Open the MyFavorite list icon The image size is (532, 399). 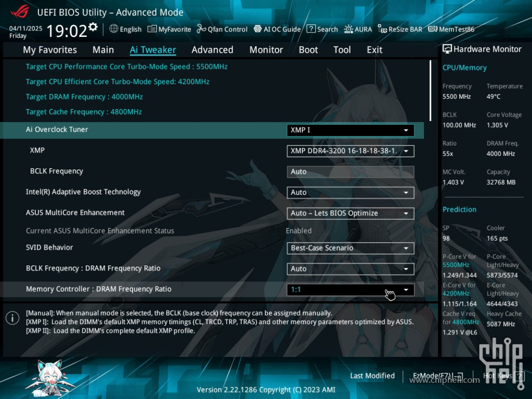152,29
